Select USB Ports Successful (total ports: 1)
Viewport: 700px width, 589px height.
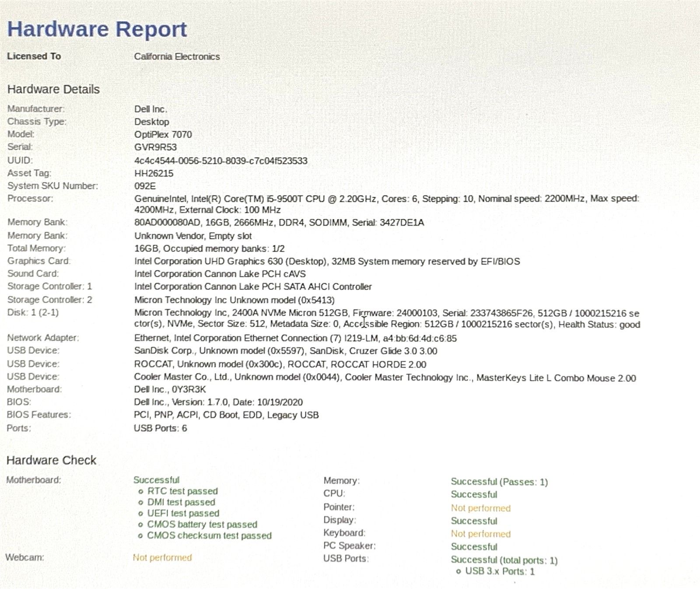504,560
